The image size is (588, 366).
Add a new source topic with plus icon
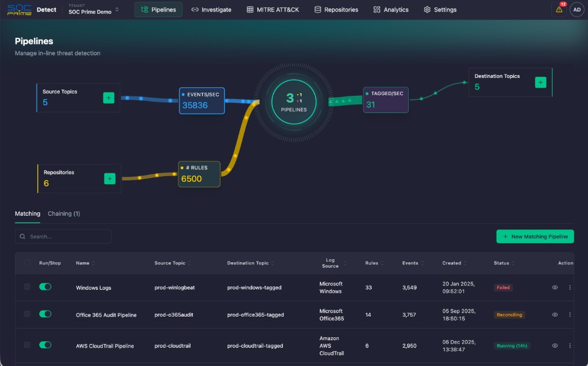109,98
